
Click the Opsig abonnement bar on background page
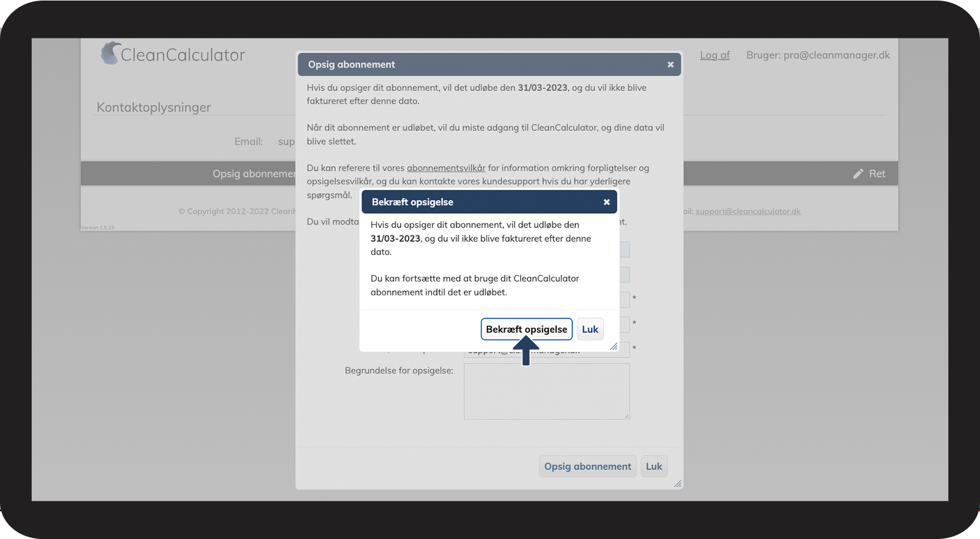pyautogui.click(x=253, y=174)
